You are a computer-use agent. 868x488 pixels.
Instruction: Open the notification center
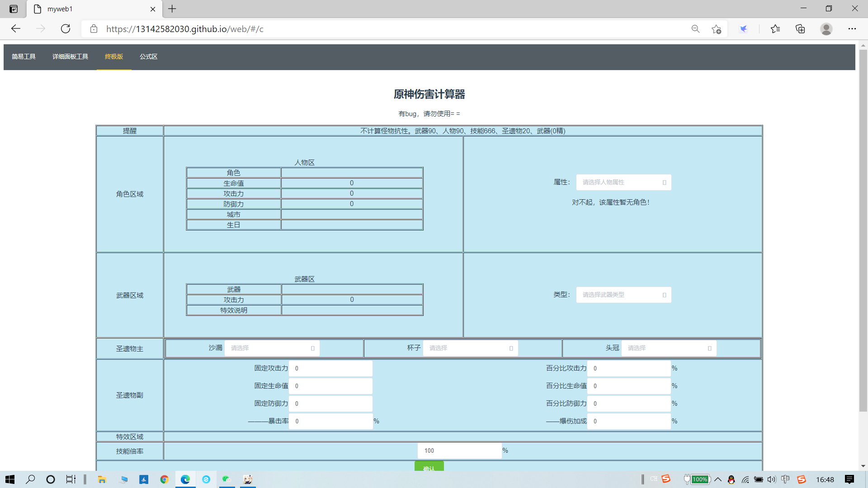click(849, 479)
